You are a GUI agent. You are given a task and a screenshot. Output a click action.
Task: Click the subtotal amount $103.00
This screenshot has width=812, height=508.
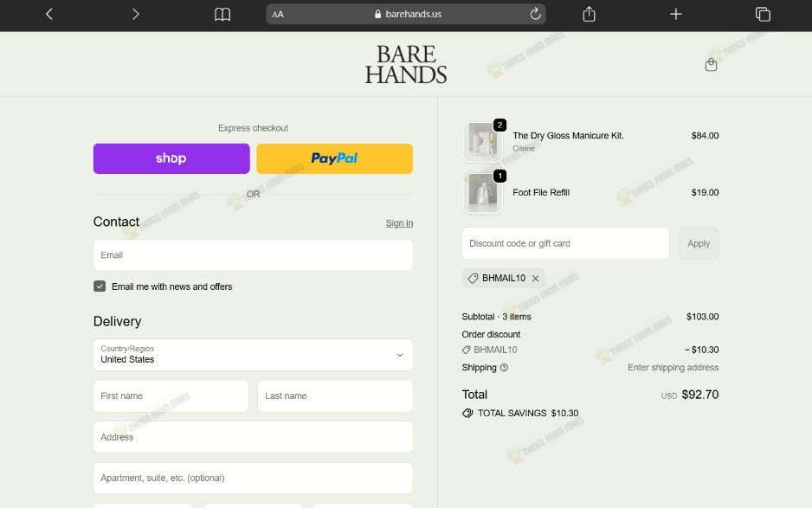pyautogui.click(x=702, y=317)
